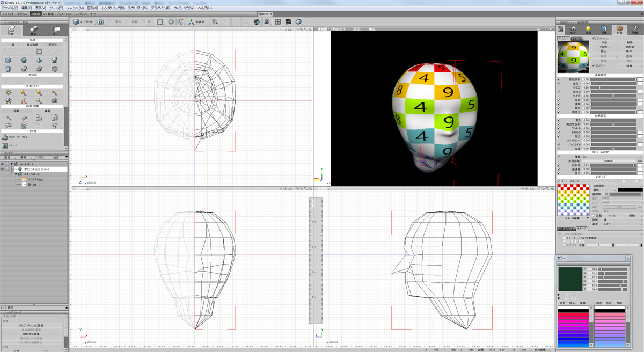Enable the スムーズ checkbox
644x352 pixels.
(x=564, y=238)
